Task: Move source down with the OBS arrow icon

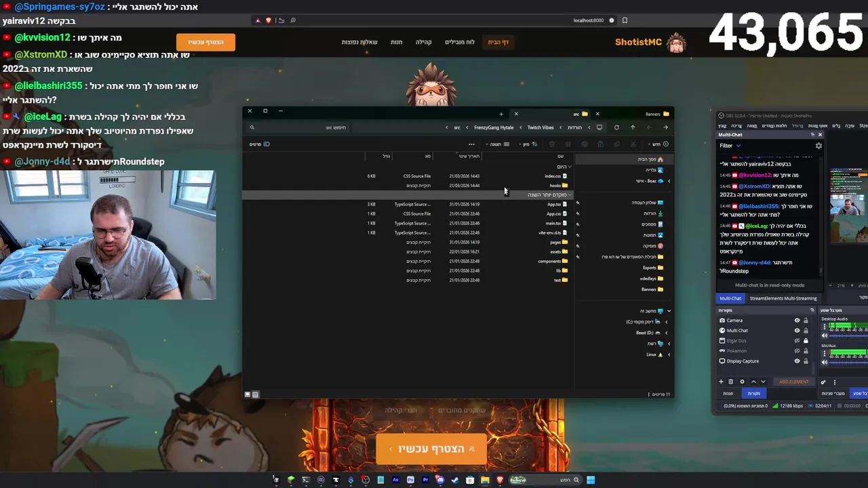Action: click(763, 382)
